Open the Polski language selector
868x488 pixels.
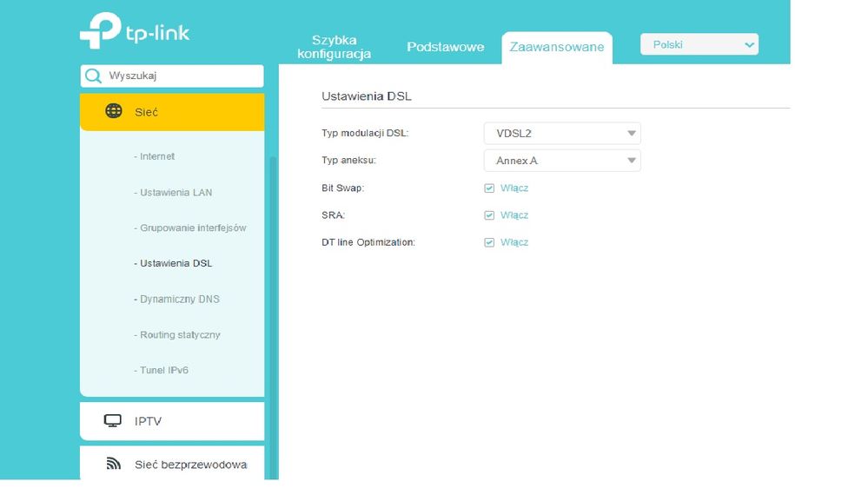[x=699, y=45]
